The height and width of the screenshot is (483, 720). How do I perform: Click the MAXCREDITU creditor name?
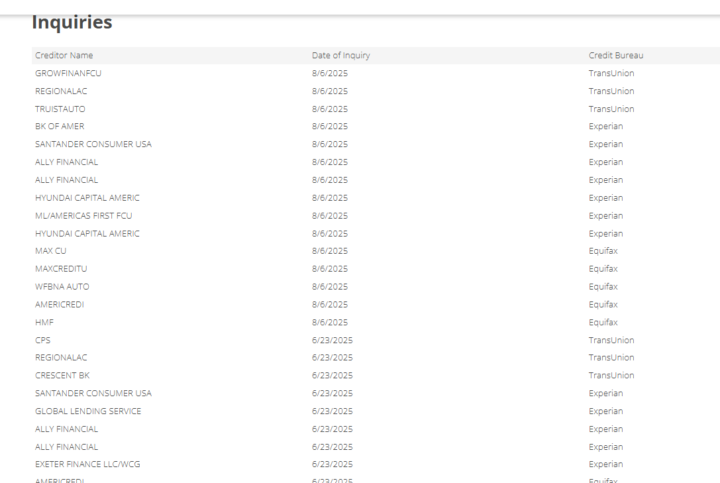click(x=61, y=269)
